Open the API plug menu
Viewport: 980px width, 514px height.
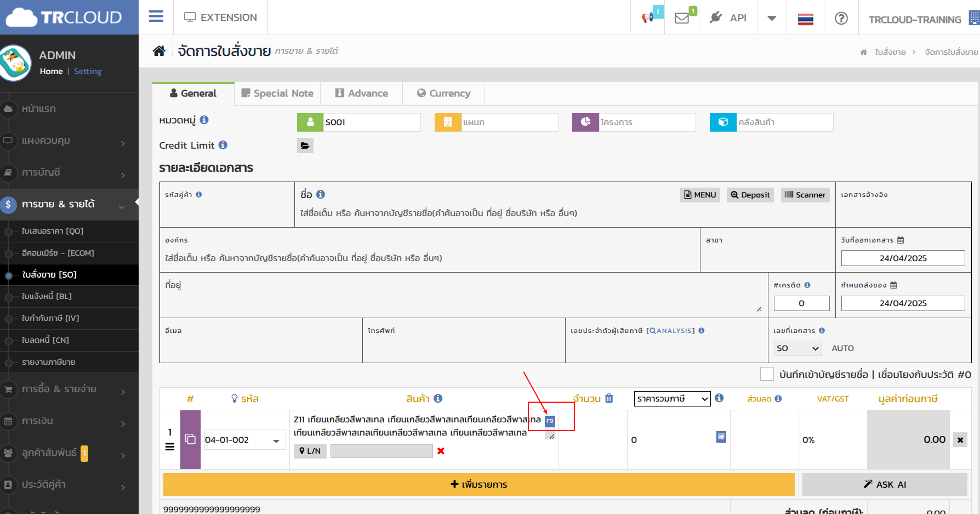pos(728,18)
